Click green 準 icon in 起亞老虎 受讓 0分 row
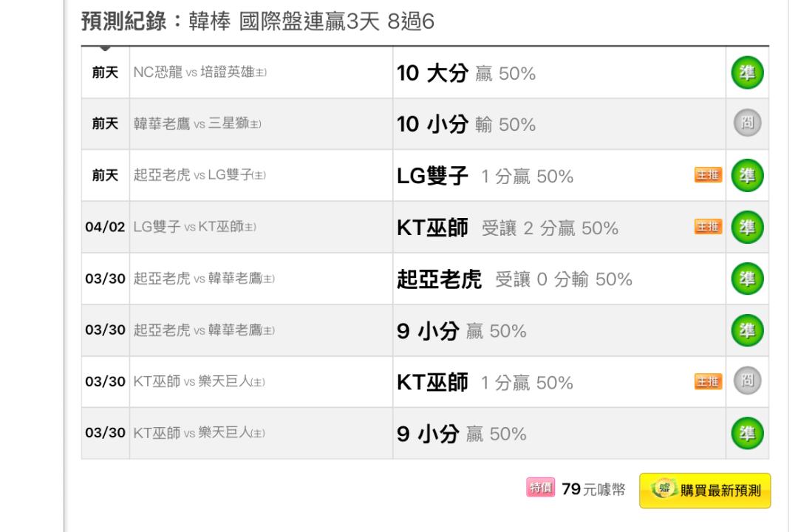 [747, 279]
